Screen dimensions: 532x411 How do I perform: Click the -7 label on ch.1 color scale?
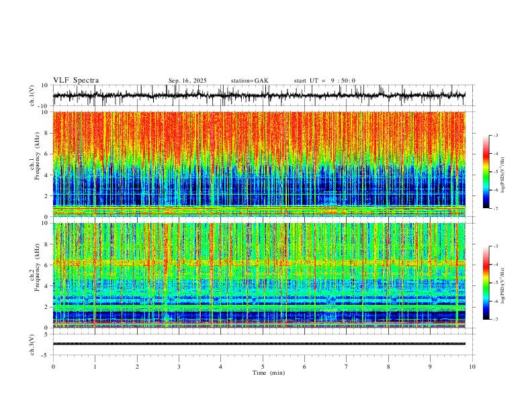[496, 208]
